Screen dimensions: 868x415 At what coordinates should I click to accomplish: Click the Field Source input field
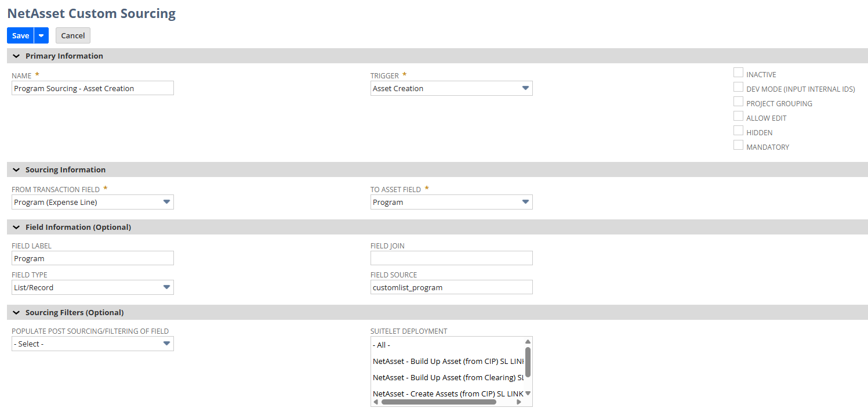tap(451, 287)
